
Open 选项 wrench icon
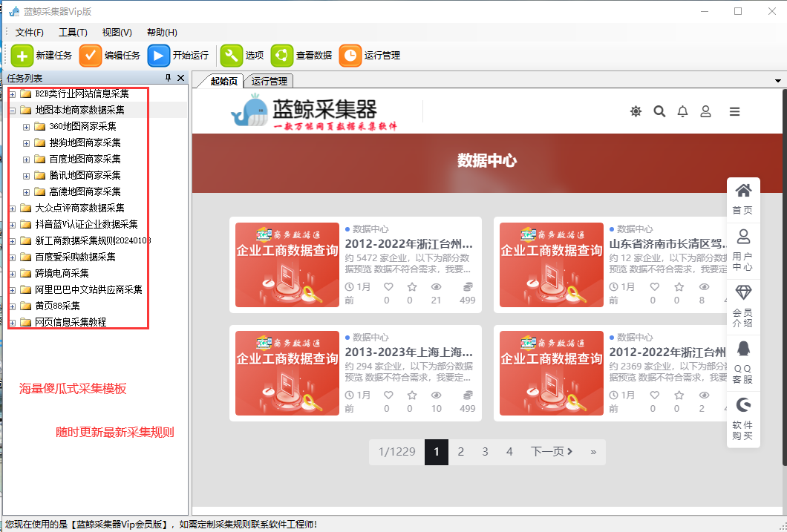[x=232, y=55]
